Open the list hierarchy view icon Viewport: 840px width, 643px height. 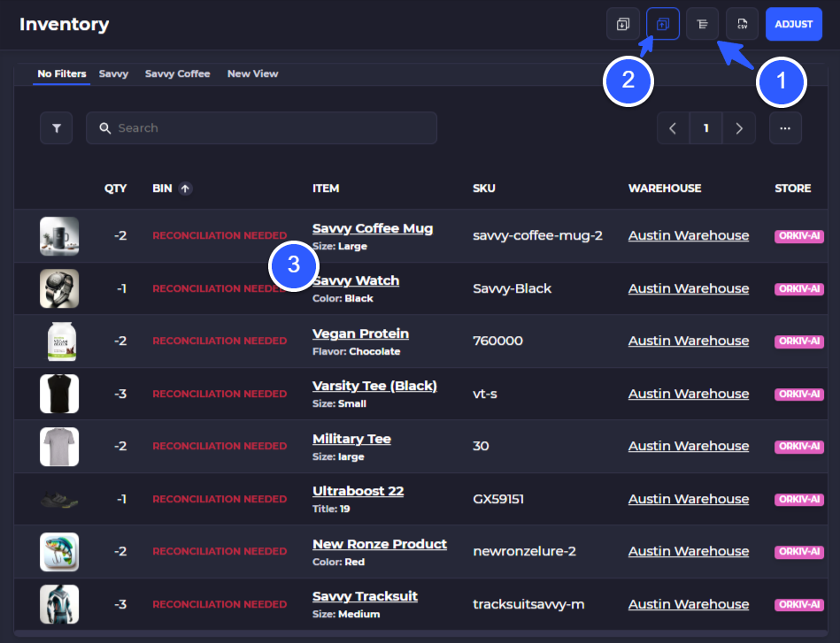(702, 24)
